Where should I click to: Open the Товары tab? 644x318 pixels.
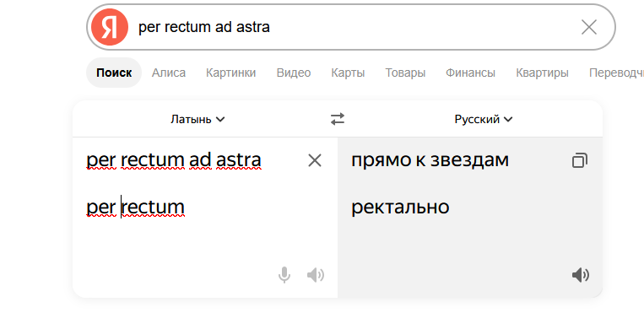pos(405,73)
